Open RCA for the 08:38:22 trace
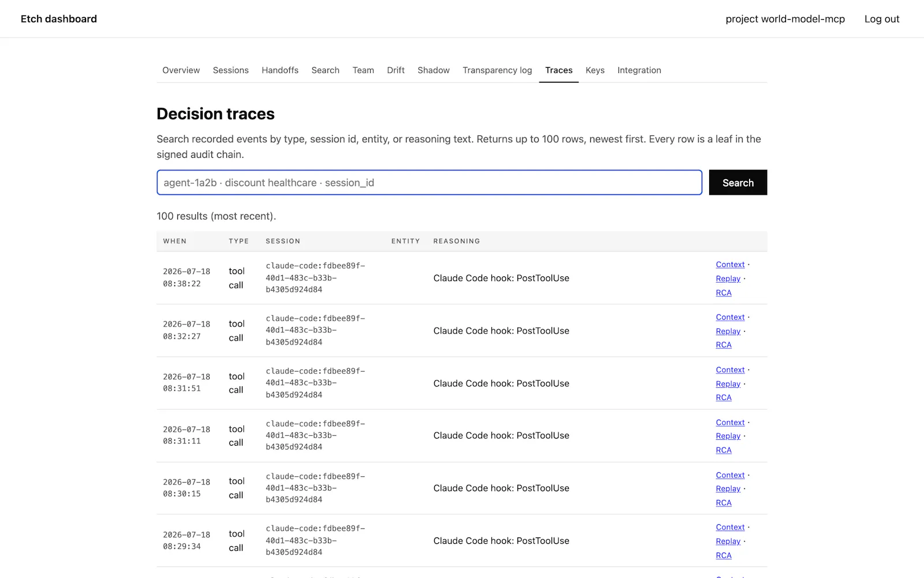 point(724,293)
